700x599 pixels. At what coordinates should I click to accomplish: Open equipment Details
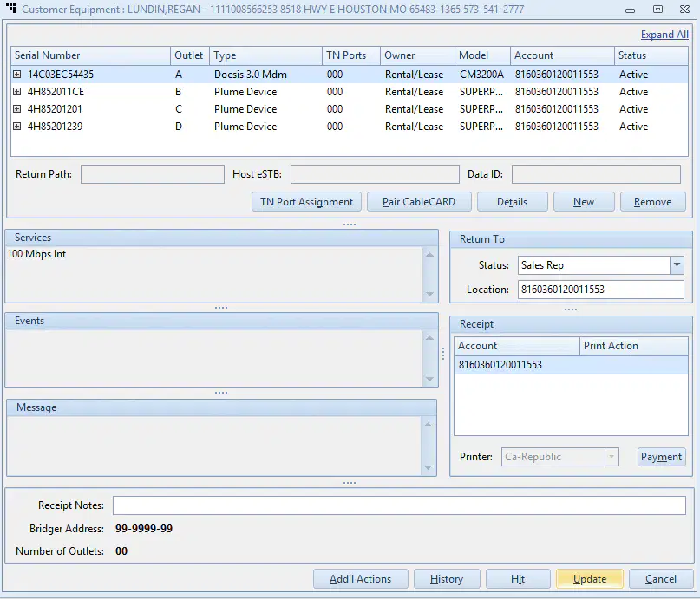[x=512, y=202]
